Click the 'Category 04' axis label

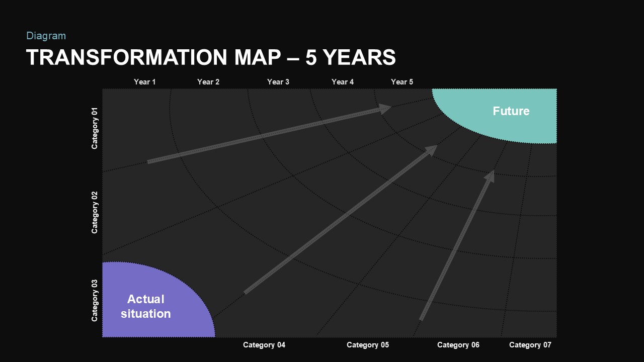(x=264, y=345)
